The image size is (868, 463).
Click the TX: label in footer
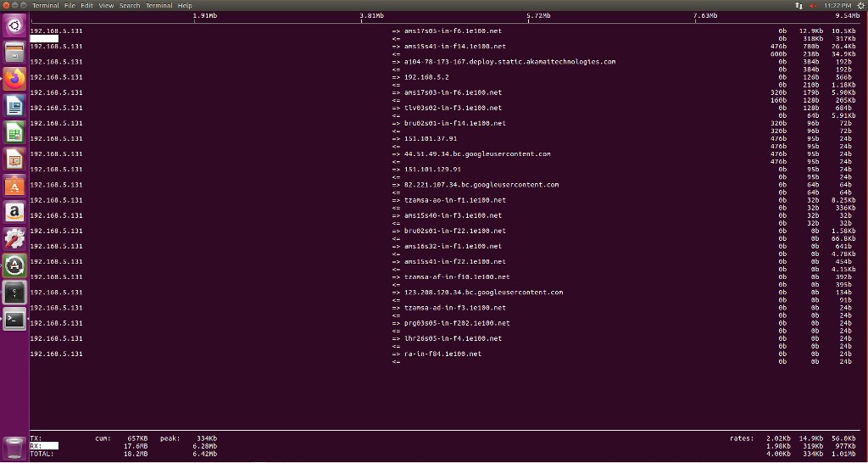(x=36, y=438)
